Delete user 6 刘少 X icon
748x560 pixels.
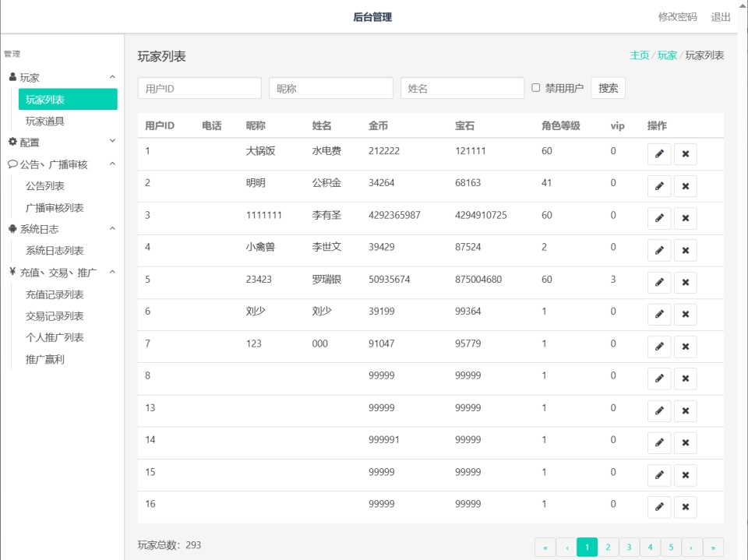coord(686,315)
